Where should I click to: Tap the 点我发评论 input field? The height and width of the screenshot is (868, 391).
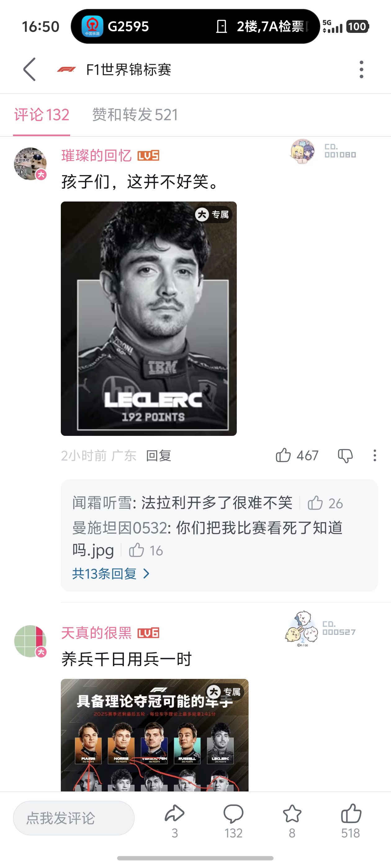pyautogui.click(x=74, y=818)
